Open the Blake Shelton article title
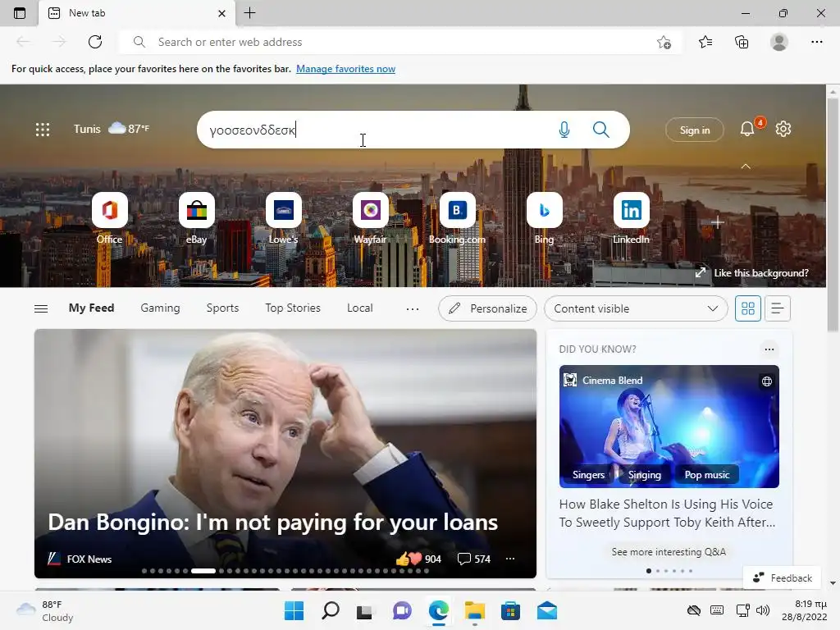840x630 pixels. click(x=667, y=514)
